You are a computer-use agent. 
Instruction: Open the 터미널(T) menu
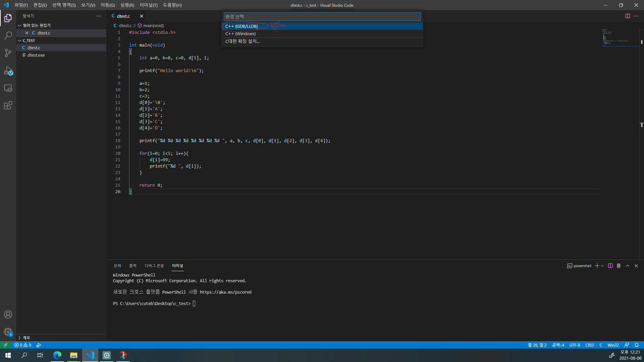pyautogui.click(x=149, y=5)
